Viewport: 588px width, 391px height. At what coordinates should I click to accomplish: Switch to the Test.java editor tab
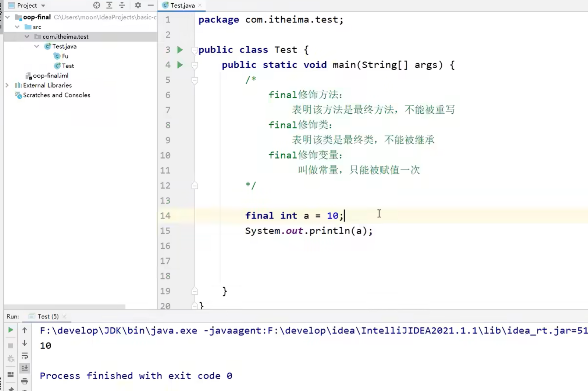(x=182, y=6)
